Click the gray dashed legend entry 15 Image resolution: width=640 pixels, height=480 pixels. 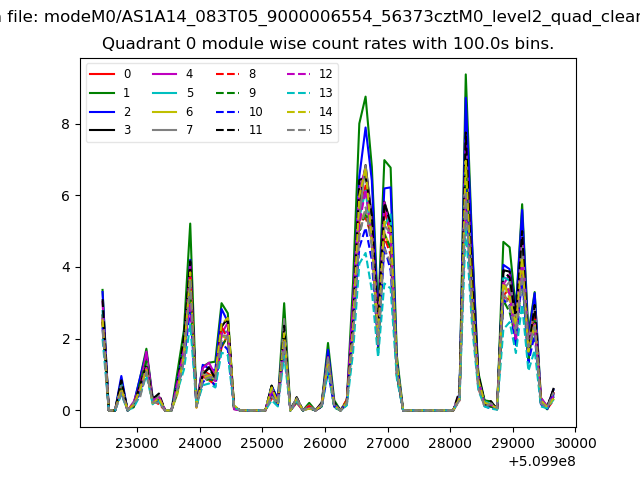(297, 131)
